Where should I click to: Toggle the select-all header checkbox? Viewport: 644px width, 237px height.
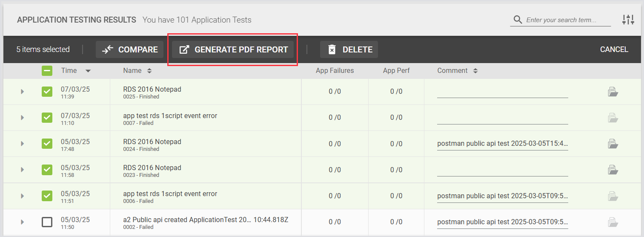47,71
